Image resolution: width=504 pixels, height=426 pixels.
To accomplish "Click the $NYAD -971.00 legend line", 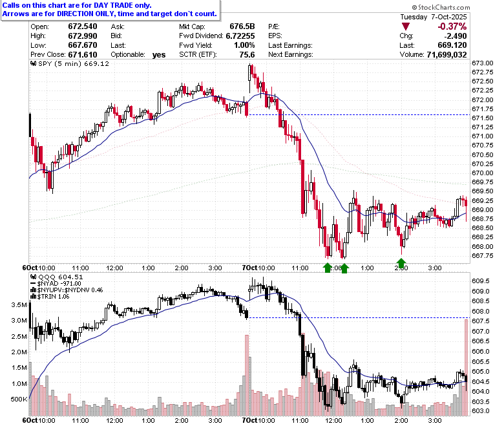I will (56, 284).
